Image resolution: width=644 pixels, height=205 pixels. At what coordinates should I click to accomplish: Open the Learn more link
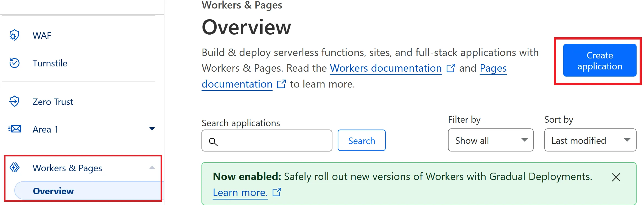coord(240,192)
